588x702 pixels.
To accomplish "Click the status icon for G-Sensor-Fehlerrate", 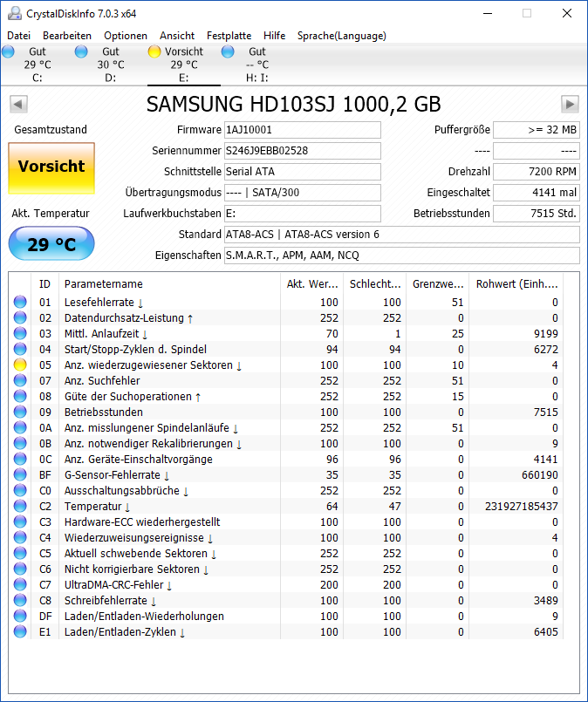I will (x=20, y=474).
